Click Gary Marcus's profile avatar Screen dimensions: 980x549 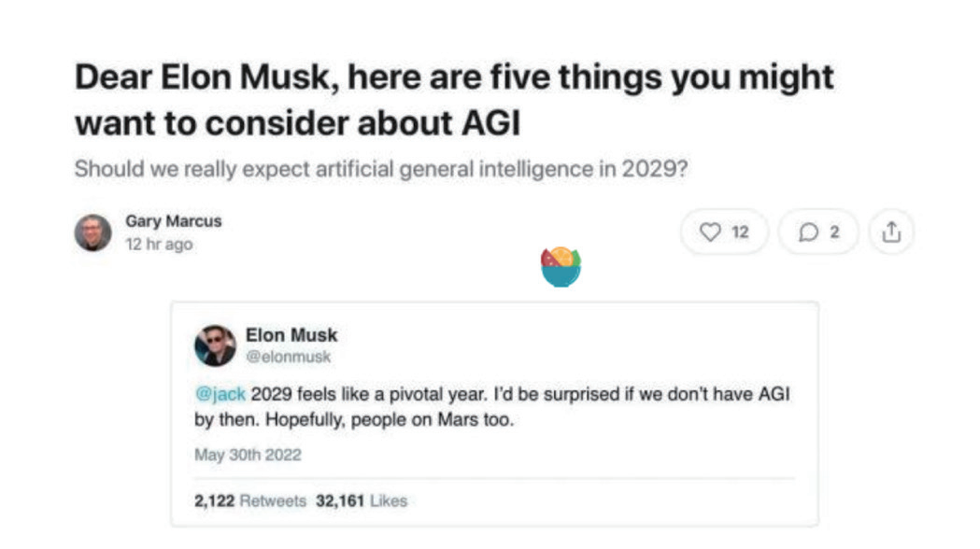[93, 232]
